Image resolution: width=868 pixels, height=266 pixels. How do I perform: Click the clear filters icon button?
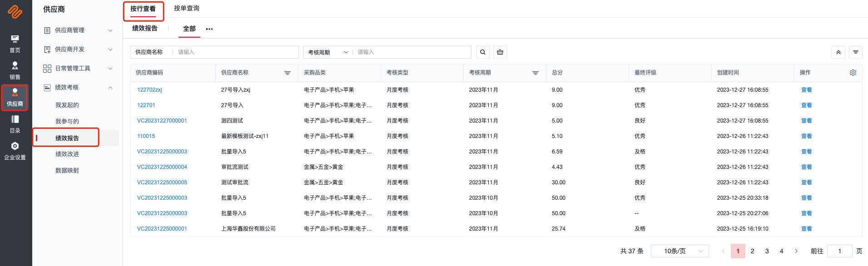[x=500, y=52]
